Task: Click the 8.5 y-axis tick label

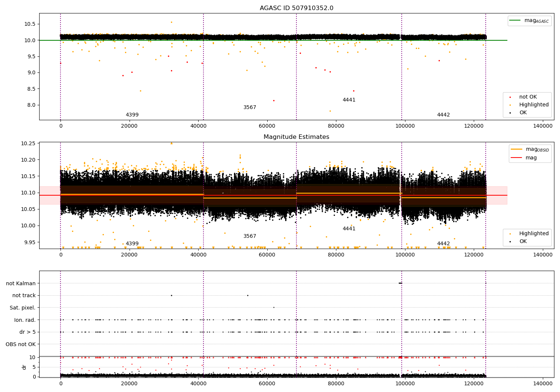Action: pos(31,89)
